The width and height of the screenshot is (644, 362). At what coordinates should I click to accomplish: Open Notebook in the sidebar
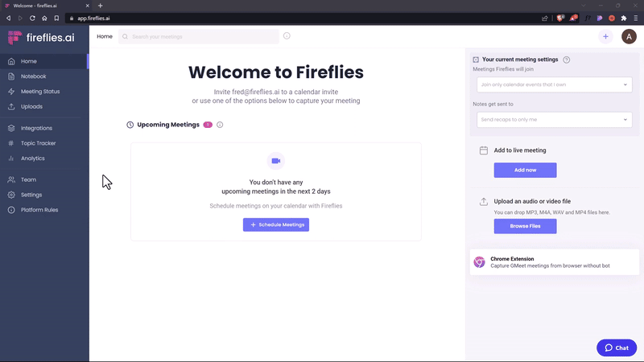pyautogui.click(x=44, y=76)
